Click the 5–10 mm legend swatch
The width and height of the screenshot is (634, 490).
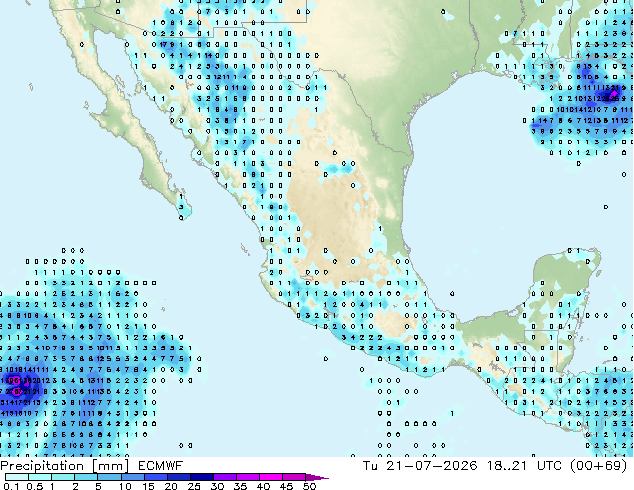(x=109, y=477)
